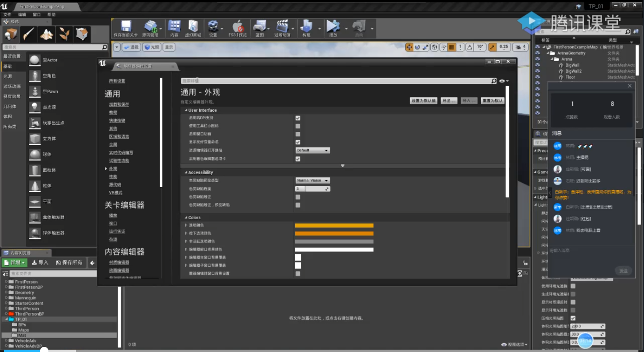This screenshot has width=644, height=352.
Task: Open the 帮助 menu
Action: (x=51, y=14)
